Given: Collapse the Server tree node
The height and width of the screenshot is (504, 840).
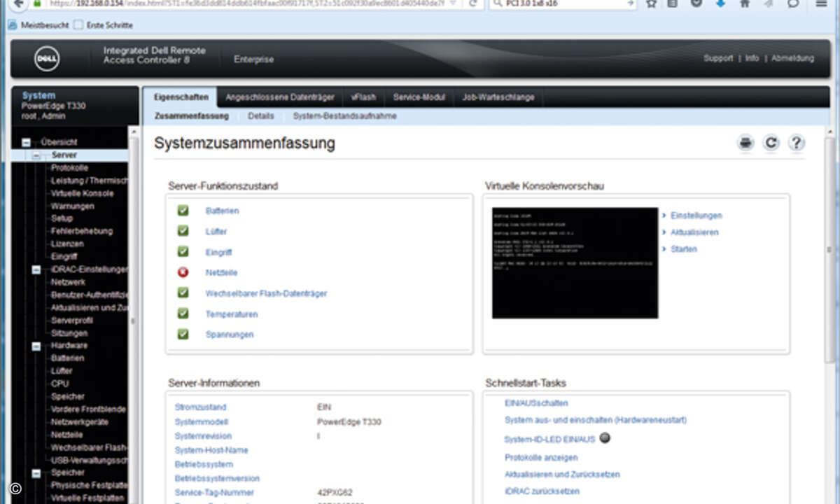Looking at the screenshot, I should [36, 155].
